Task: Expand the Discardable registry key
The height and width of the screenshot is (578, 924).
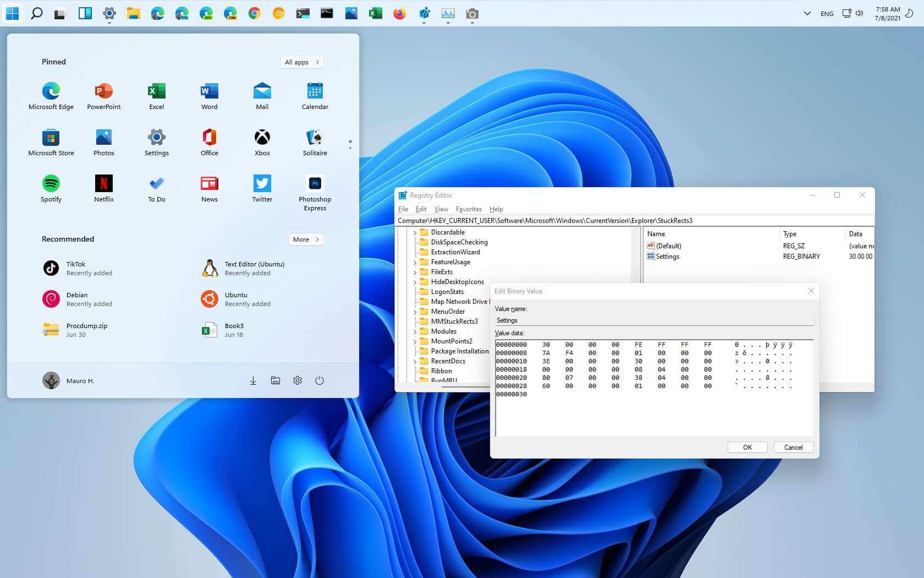Action: pyautogui.click(x=415, y=233)
